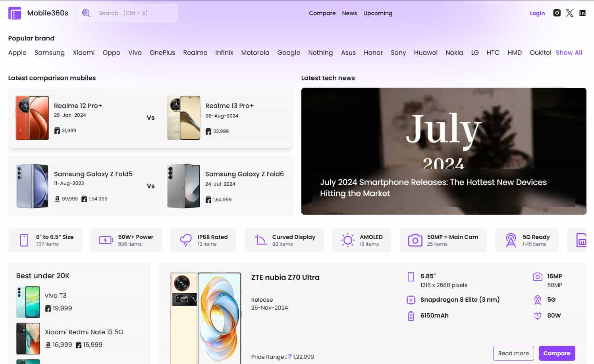Go to the News menu item

[x=349, y=13]
